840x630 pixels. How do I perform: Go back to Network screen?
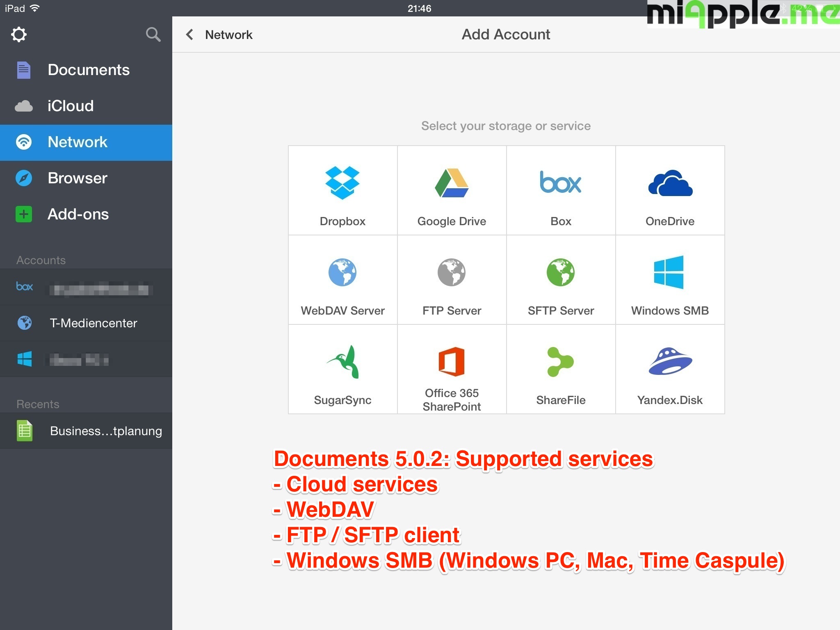click(219, 35)
